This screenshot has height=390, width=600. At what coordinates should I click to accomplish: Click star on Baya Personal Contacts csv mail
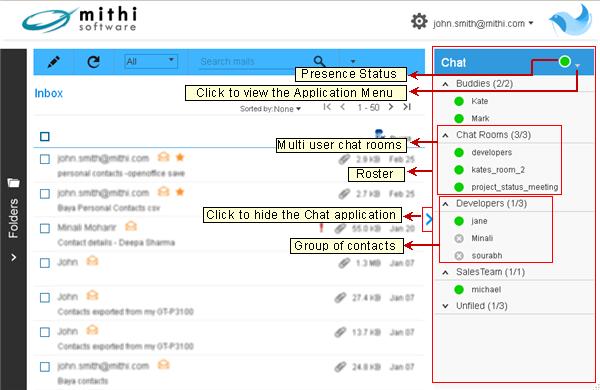(x=180, y=192)
